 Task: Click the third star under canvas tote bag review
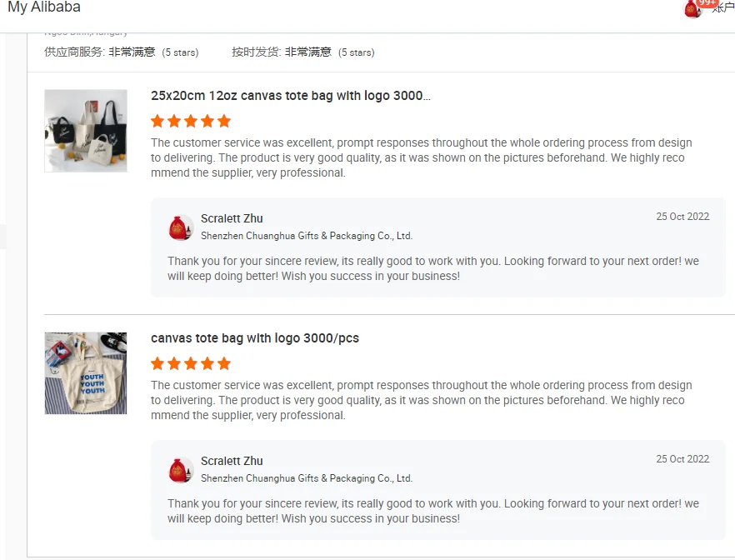pos(190,363)
